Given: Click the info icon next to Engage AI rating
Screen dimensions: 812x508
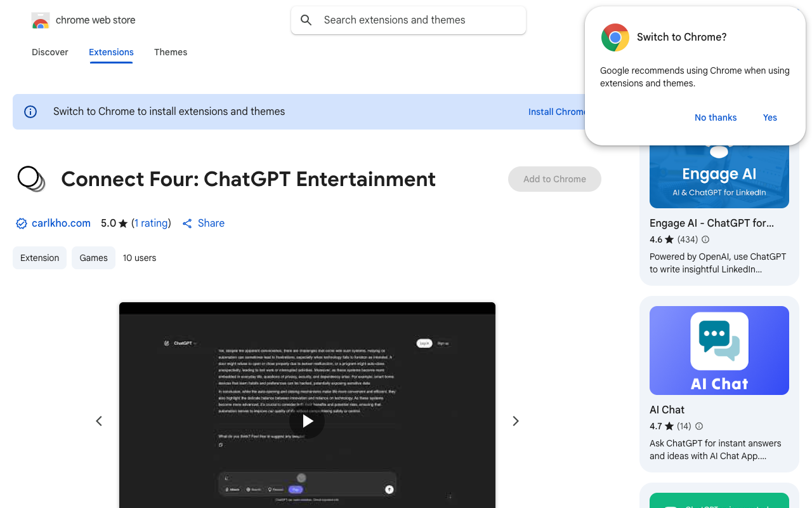Looking at the screenshot, I should (705, 239).
